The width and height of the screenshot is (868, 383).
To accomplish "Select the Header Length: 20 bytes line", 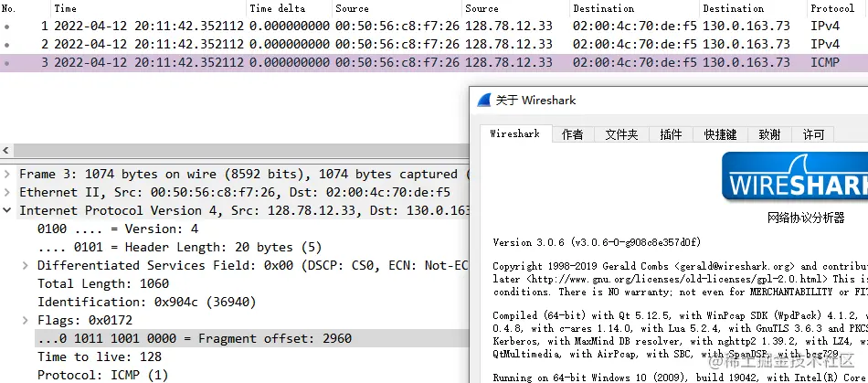I will point(179,248).
